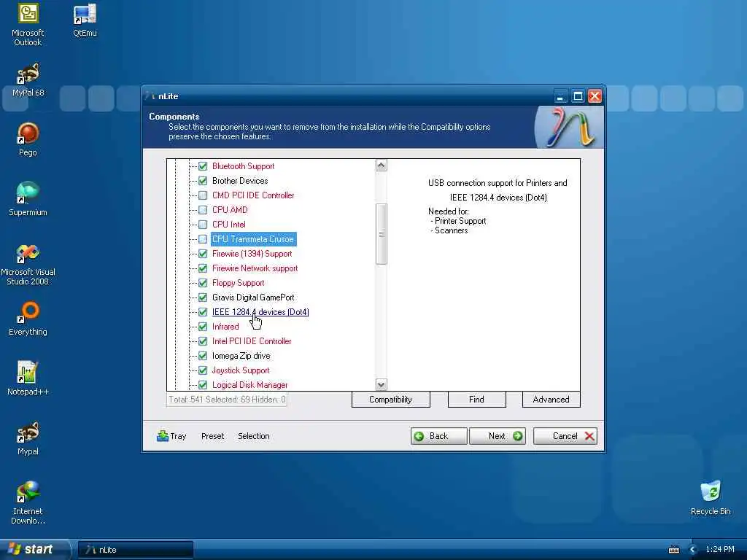Click the clock showing 1:24 PM
This screenshot has width=747, height=560.
pos(720,550)
